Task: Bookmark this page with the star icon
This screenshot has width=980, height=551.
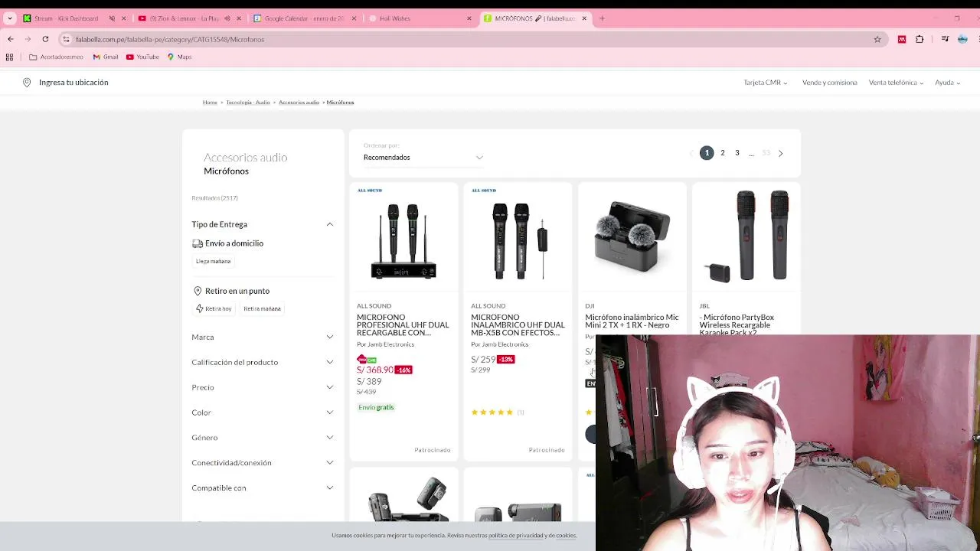Action: tap(877, 39)
